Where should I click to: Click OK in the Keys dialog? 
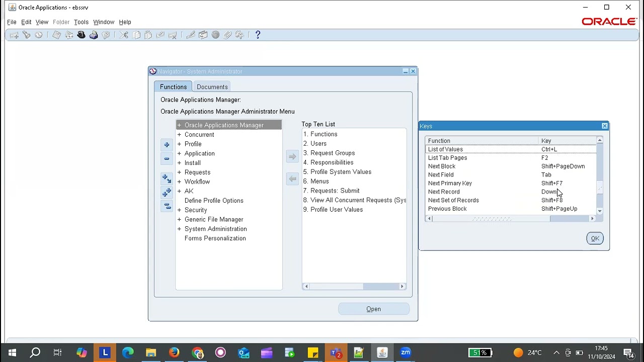click(595, 238)
